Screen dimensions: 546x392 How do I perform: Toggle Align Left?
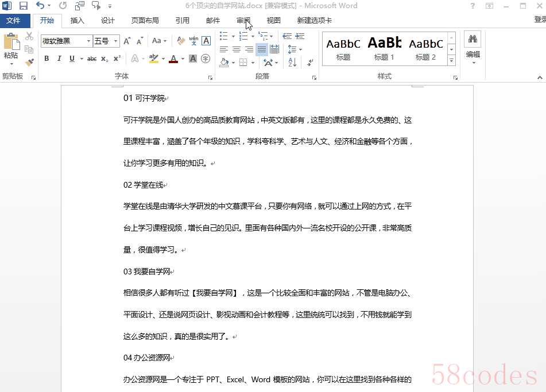point(224,49)
